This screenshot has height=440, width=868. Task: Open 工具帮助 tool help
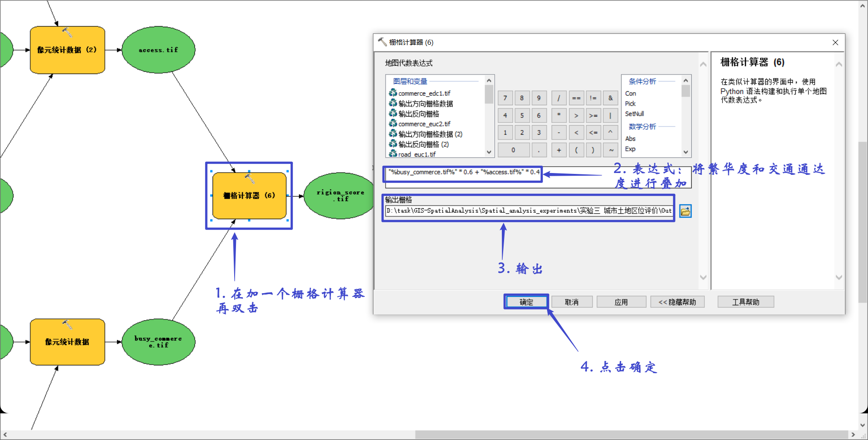[x=746, y=302]
